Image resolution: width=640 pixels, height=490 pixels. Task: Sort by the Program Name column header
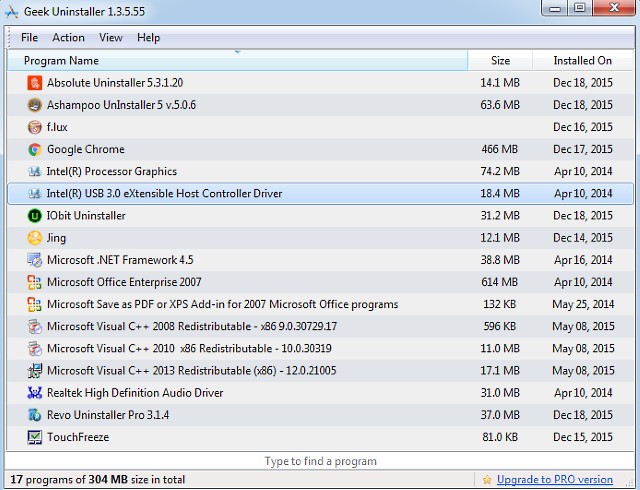coord(237,60)
